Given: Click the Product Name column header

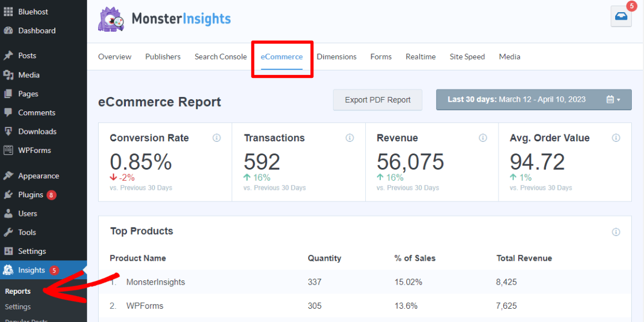Looking at the screenshot, I should coord(138,259).
